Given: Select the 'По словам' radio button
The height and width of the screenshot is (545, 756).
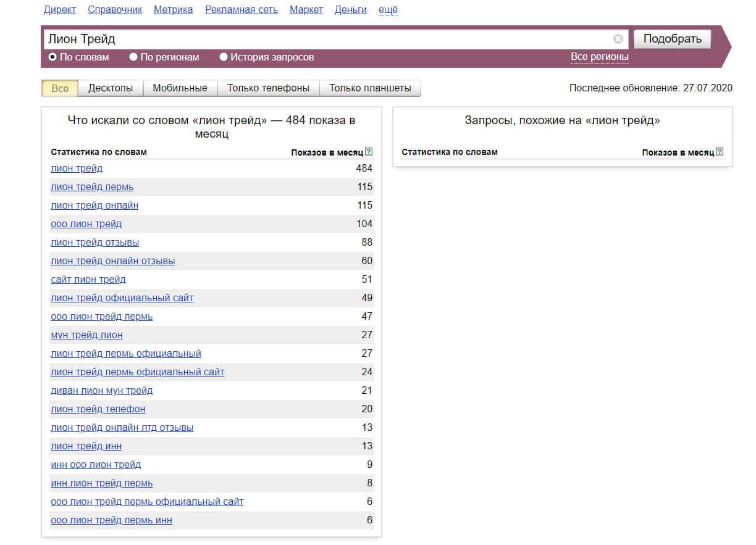Looking at the screenshot, I should (x=52, y=57).
